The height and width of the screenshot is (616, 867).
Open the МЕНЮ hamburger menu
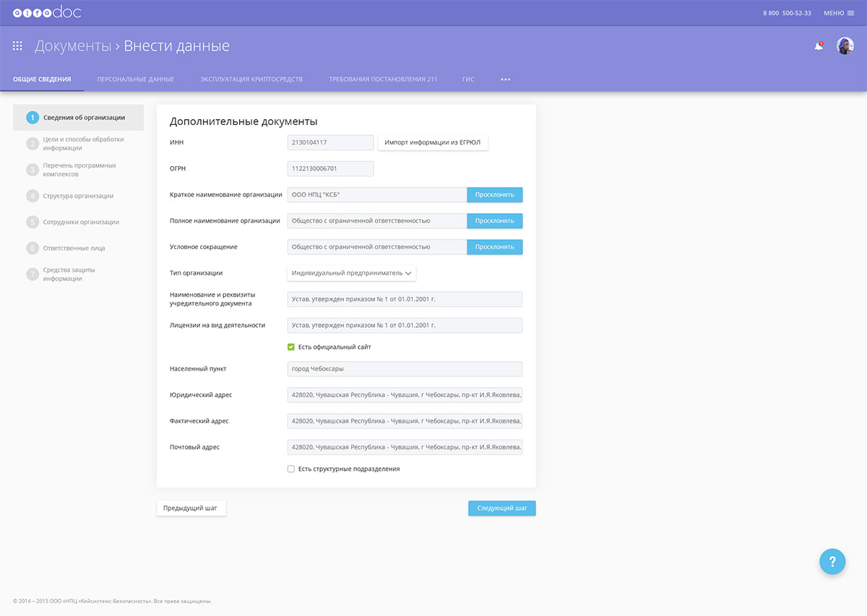coord(838,13)
